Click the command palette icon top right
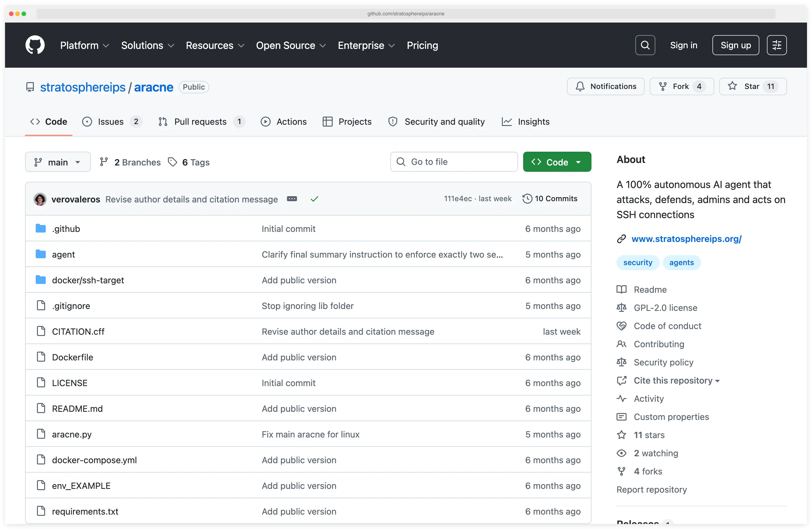Viewport: 812px width, 529px height. coord(777,45)
